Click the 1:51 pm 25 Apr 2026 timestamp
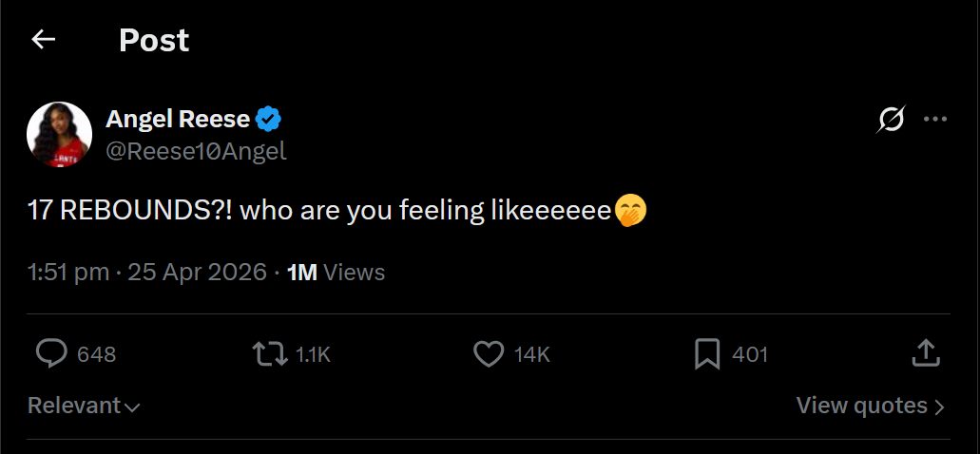This screenshot has height=454, width=980. pos(147,273)
